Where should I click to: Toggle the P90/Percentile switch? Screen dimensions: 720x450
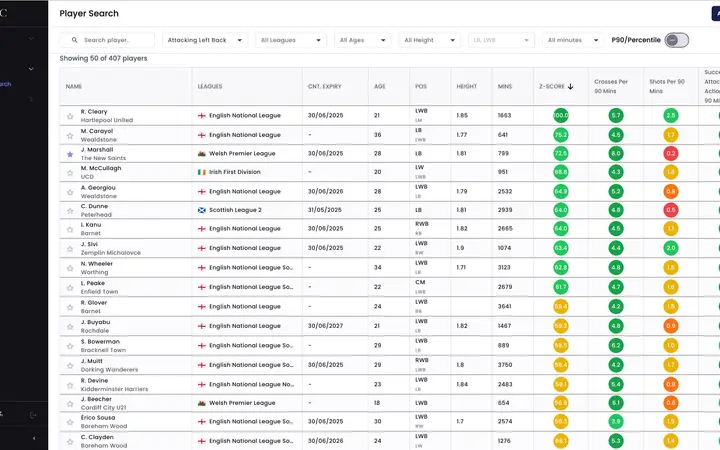pos(677,40)
